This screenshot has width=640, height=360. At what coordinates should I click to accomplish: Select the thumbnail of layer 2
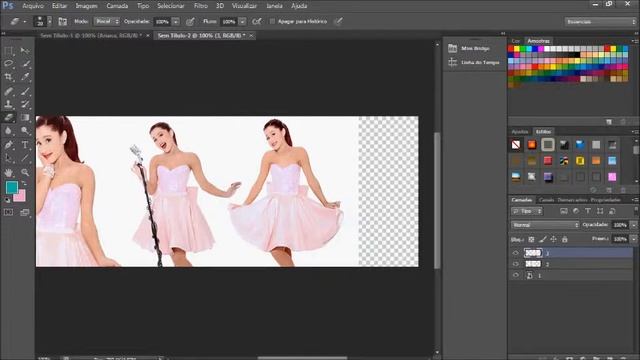coord(533,264)
